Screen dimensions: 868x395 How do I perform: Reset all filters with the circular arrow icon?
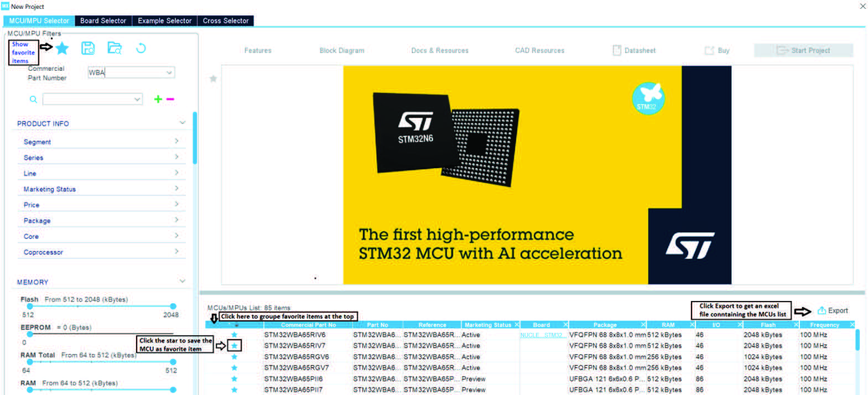pyautogui.click(x=141, y=48)
